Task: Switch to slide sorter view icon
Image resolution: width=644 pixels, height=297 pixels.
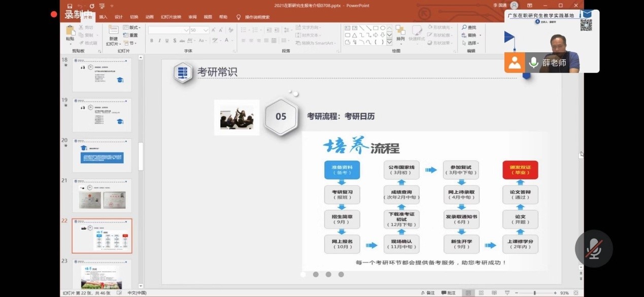Action: [x=481, y=293]
